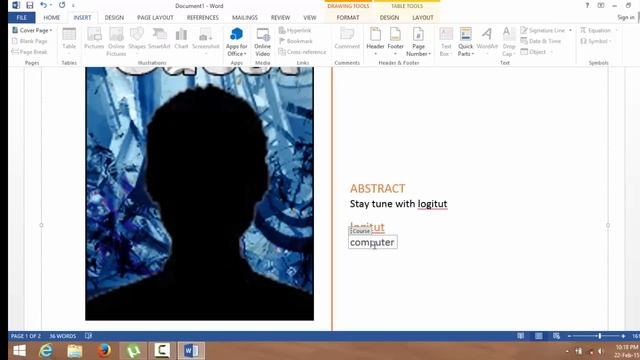Image resolution: width=640 pixels, height=360 pixels.
Task: Insert a Blank Page
Action: click(29, 41)
